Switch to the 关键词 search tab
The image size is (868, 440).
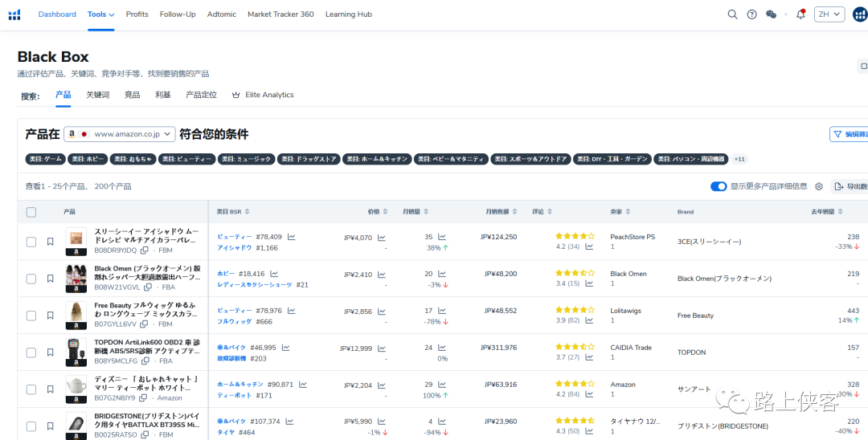pos(97,95)
